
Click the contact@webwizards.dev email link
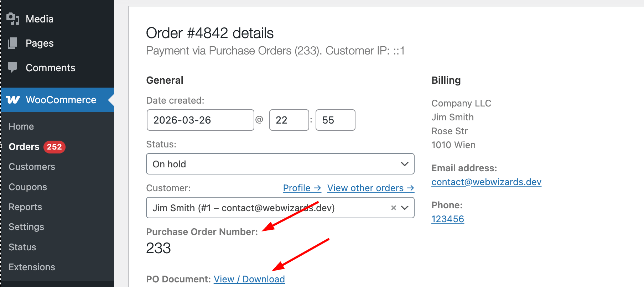point(486,182)
